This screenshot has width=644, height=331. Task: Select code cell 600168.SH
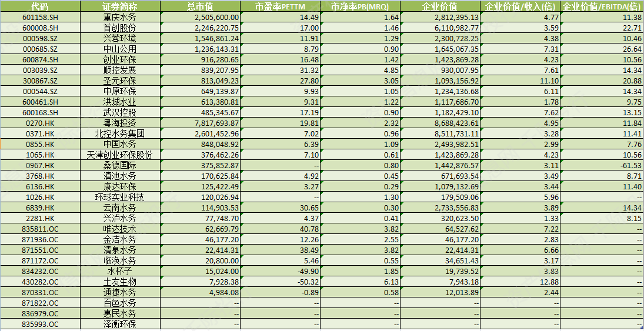[x=40, y=112]
